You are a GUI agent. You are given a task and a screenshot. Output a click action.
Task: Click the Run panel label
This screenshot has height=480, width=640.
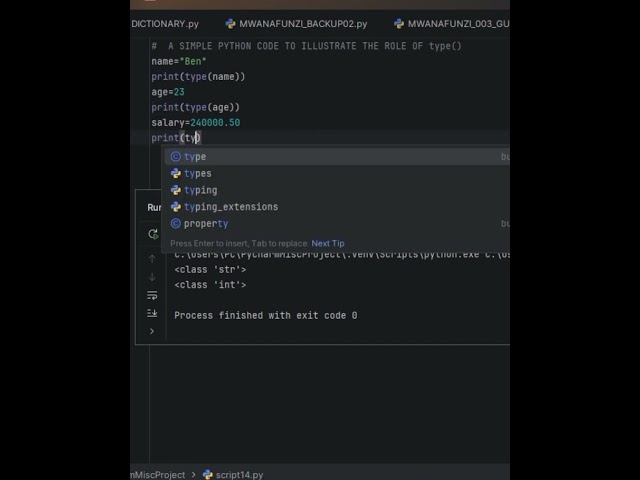point(154,208)
